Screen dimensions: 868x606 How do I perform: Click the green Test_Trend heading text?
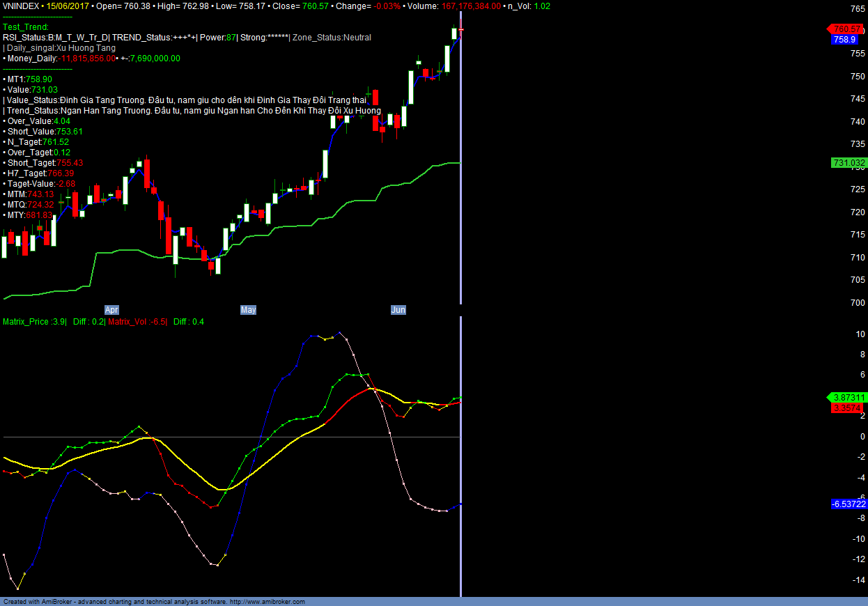(26, 27)
